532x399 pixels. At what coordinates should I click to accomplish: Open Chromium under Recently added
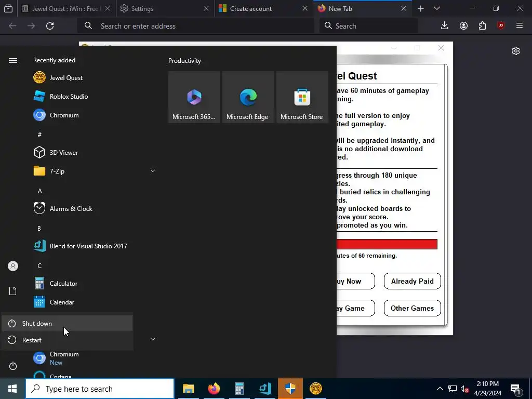(x=56, y=115)
